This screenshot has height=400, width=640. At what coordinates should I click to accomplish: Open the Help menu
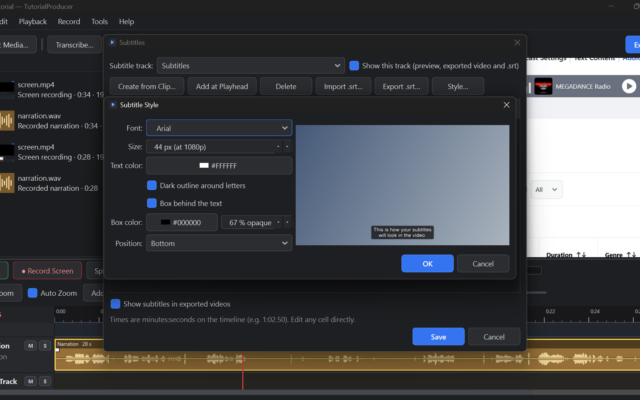pyautogui.click(x=126, y=22)
